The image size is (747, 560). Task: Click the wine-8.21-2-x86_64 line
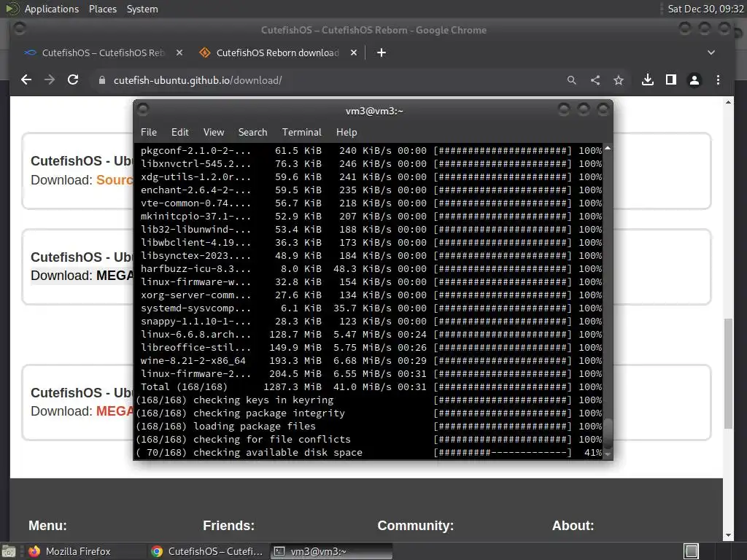[371, 361]
